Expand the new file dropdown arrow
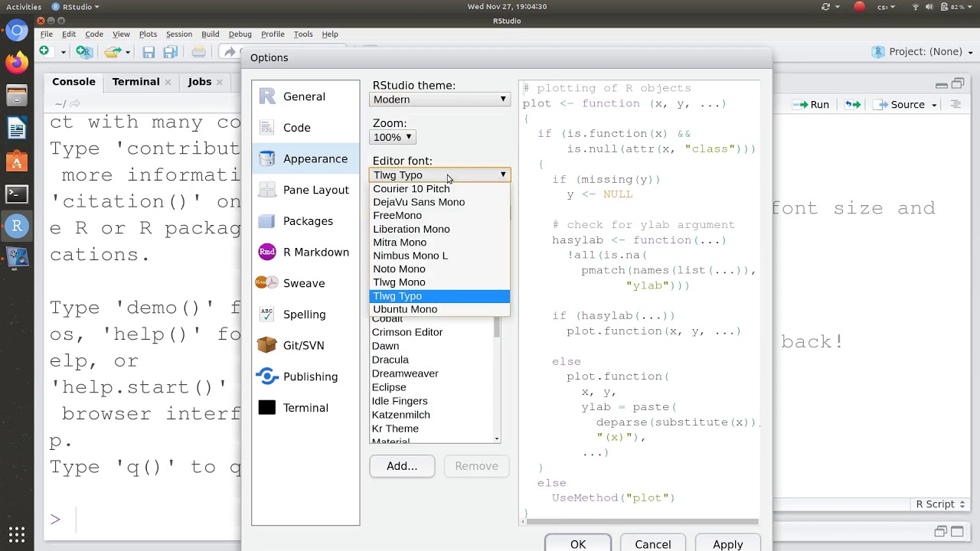 64,52
